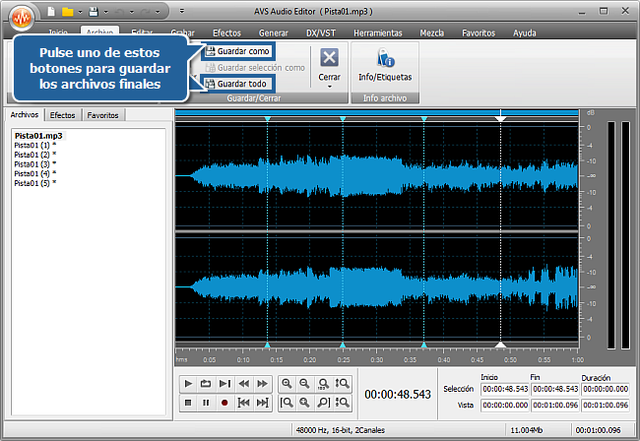Click vertical zoom out icon
640x441 pixels.
click(x=342, y=403)
